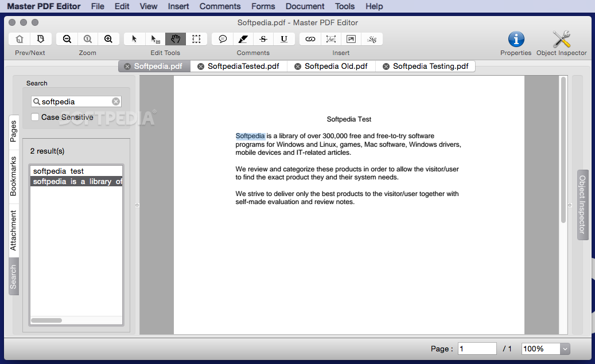Close the SoftpediaTested.pdf tab
This screenshot has width=595, height=364.
[201, 66]
